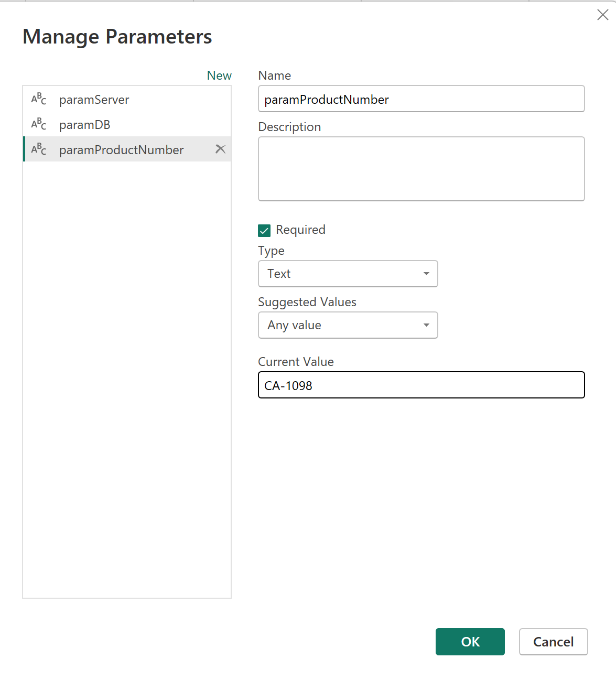
Task: Click inside the Name field
Action: (x=421, y=99)
